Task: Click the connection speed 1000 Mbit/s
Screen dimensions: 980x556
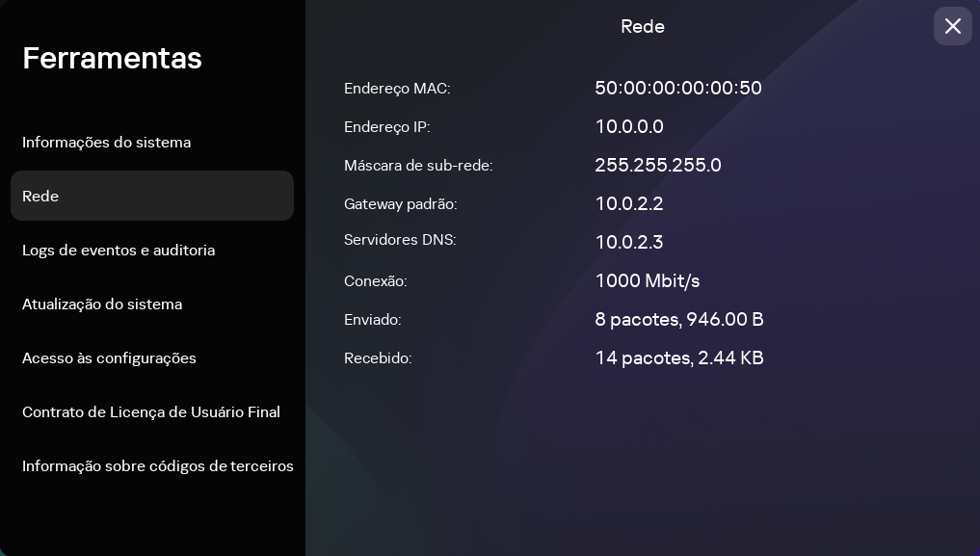Action: tap(648, 281)
